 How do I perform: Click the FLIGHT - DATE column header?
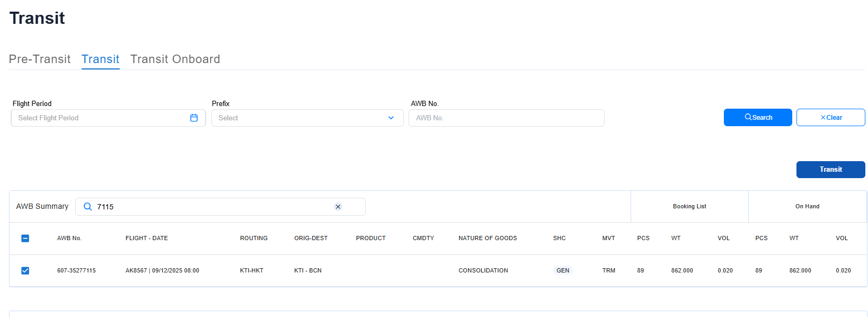click(147, 238)
